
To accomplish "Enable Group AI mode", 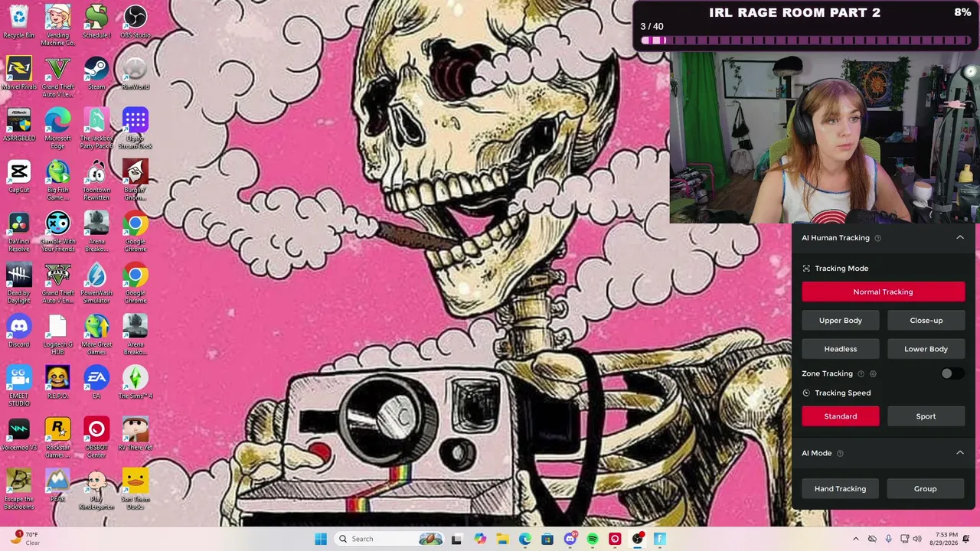I will click(x=926, y=489).
